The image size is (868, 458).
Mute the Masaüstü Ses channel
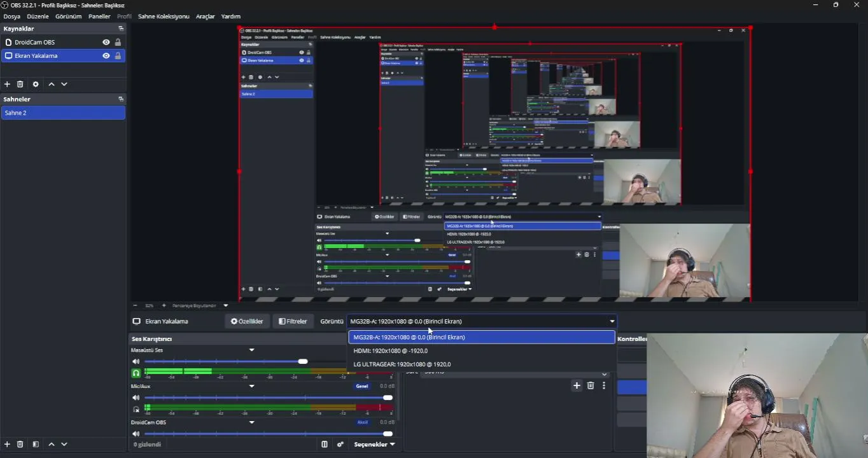136,361
